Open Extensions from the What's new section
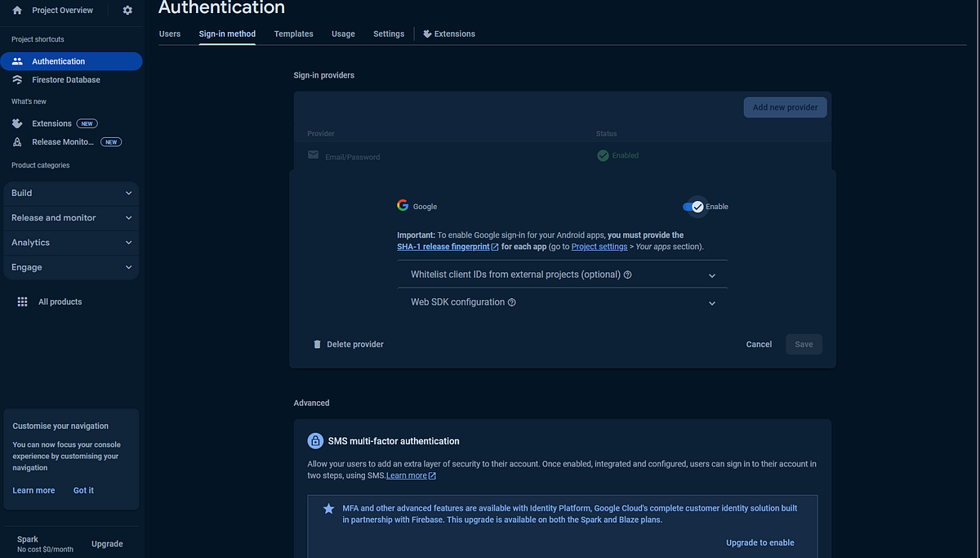This screenshot has height=558, width=980. click(x=51, y=123)
